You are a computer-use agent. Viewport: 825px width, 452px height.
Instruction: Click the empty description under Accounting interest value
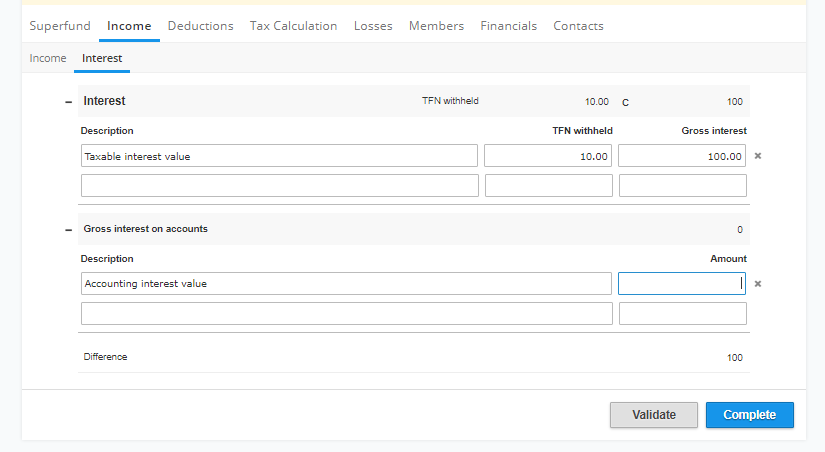(347, 314)
